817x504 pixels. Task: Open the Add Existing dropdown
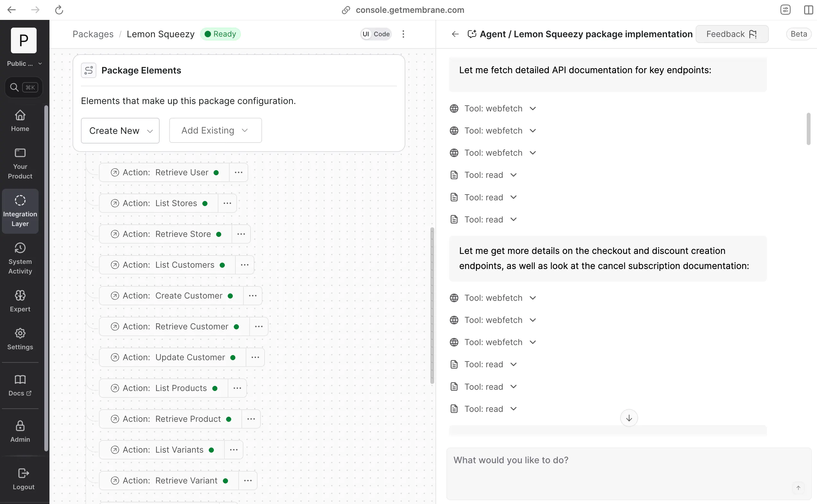[215, 130]
